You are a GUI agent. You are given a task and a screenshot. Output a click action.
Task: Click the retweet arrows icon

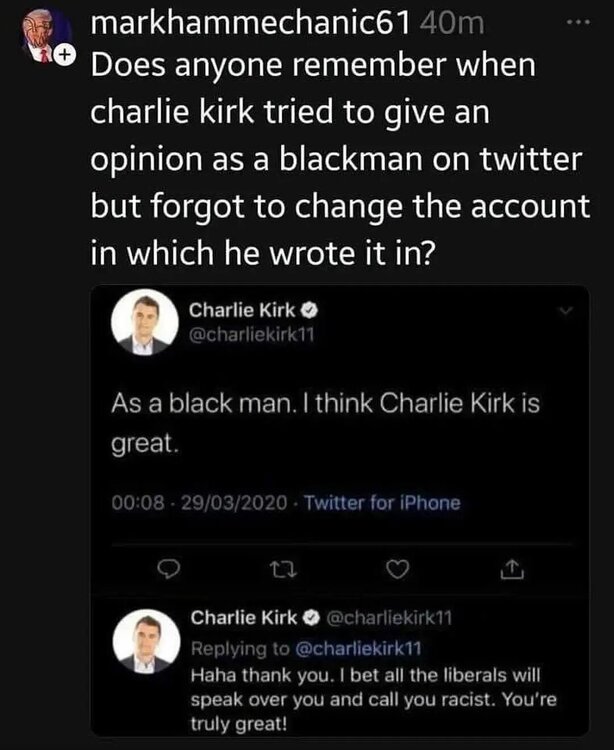click(283, 569)
